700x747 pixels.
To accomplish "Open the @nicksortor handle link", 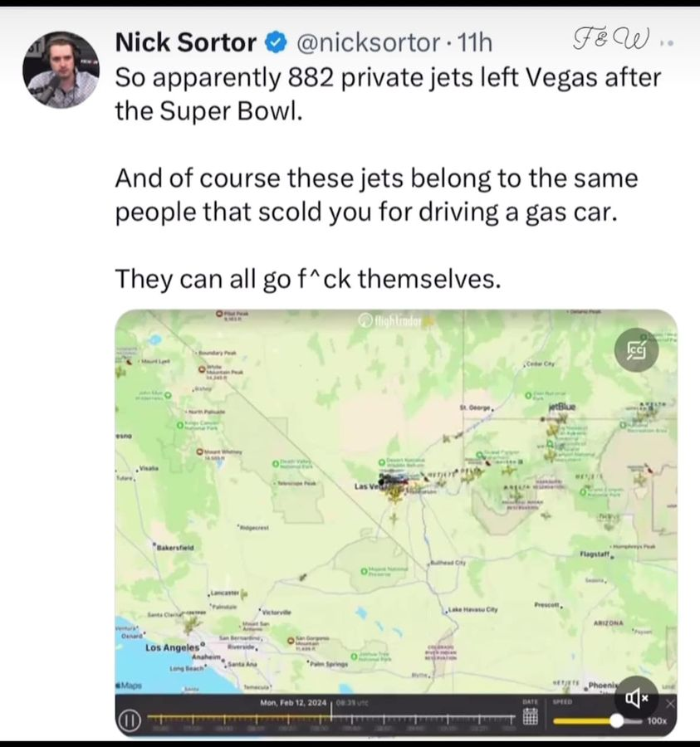I will click(369, 43).
